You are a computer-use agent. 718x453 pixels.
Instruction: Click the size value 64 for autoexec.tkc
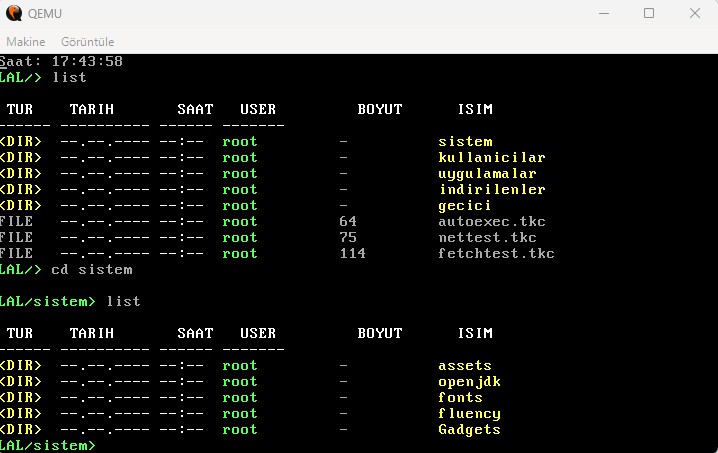[x=348, y=222]
